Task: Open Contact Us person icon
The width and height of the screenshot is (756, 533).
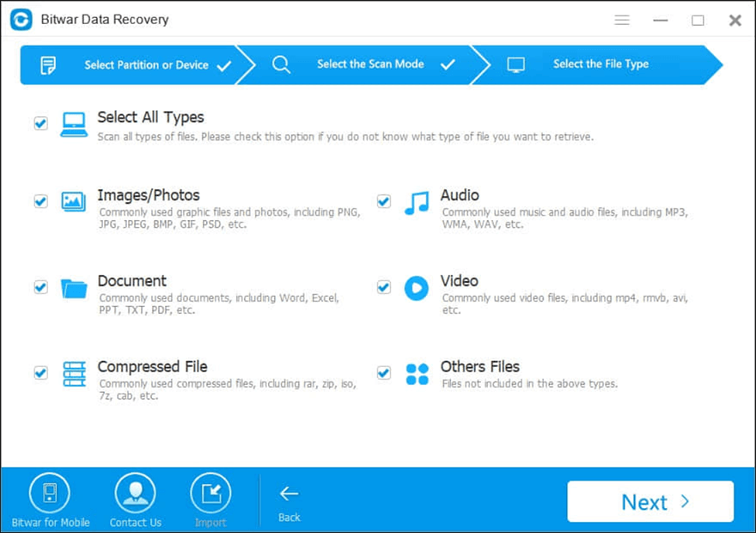Action: [136, 493]
